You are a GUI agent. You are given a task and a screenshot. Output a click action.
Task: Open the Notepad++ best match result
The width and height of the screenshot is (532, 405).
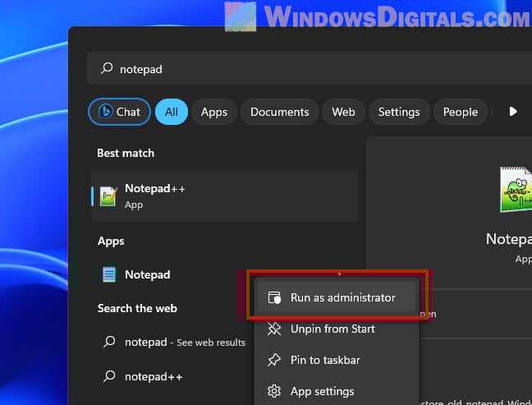pos(225,196)
